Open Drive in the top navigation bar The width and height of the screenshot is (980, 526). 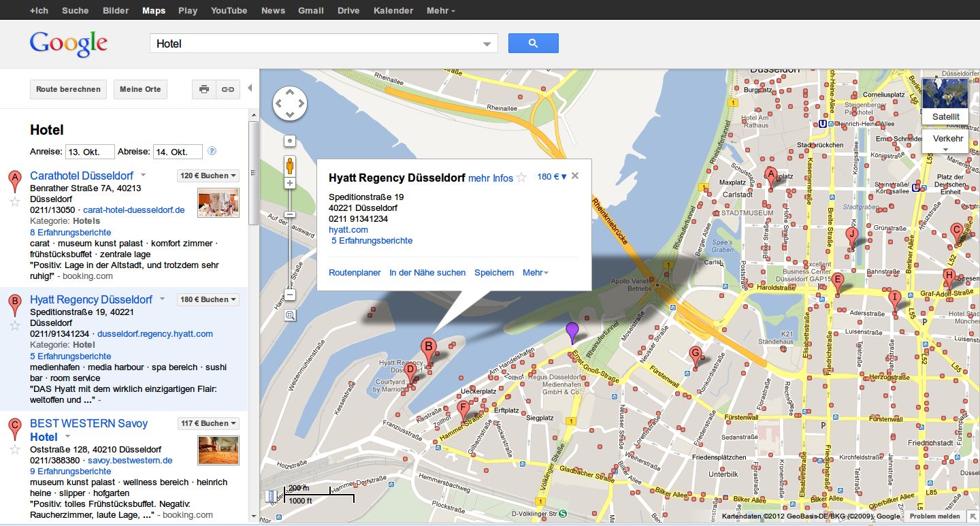348,10
